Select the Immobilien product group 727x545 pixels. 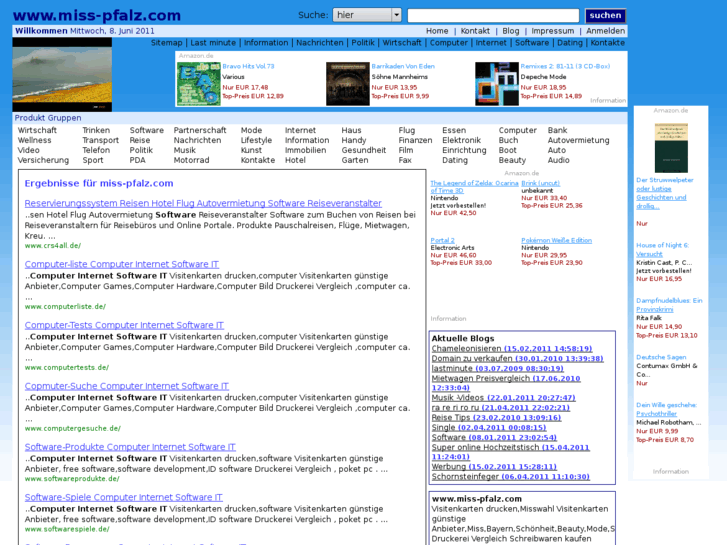pos(305,150)
